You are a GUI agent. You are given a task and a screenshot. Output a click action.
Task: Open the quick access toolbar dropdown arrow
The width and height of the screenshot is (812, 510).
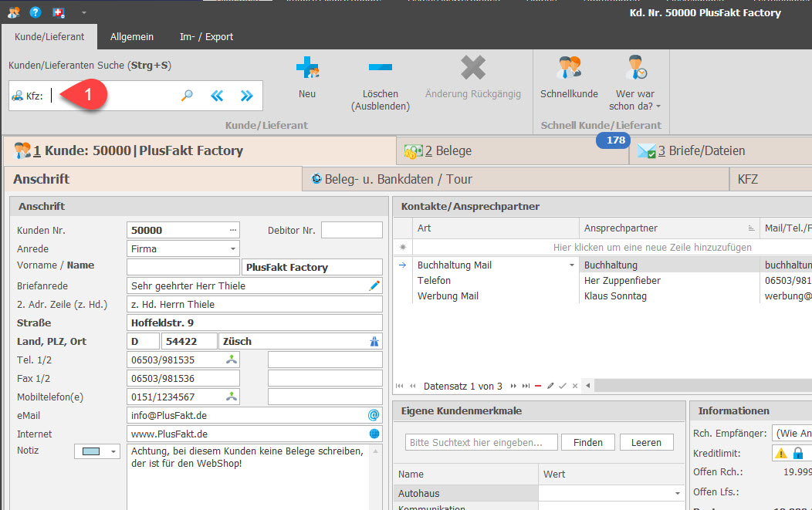pos(84,12)
